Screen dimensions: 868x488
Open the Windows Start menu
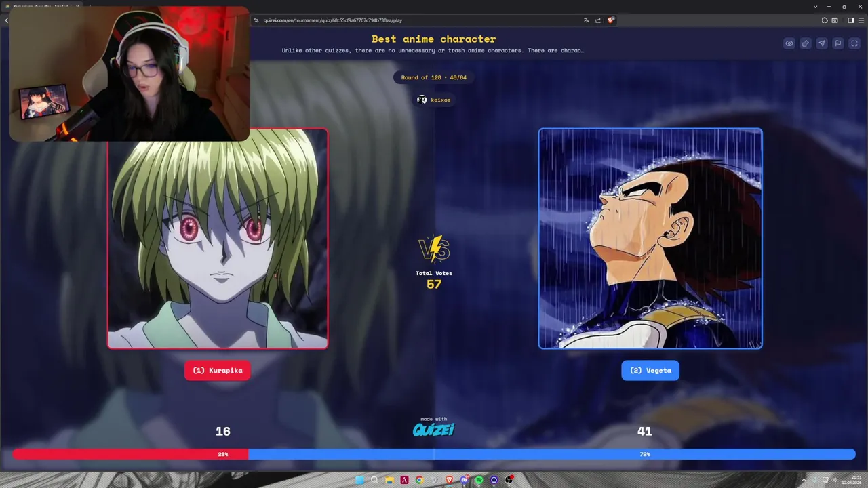pos(359,480)
